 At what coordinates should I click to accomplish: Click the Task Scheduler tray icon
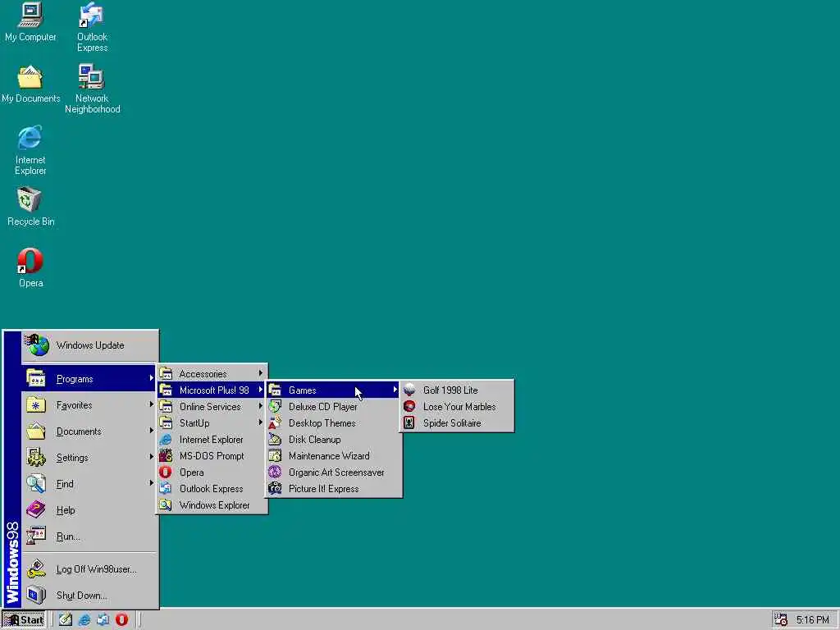(x=781, y=620)
